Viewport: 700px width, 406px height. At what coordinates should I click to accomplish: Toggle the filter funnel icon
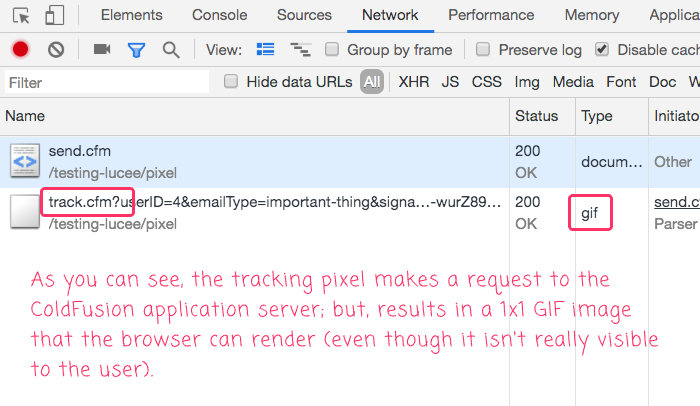(136, 49)
